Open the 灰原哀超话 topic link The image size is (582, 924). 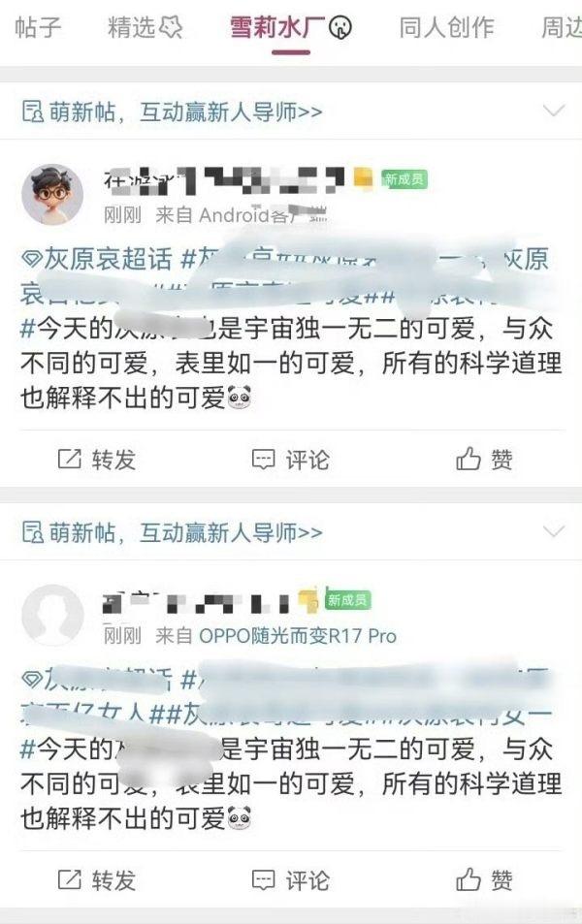[108, 259]
